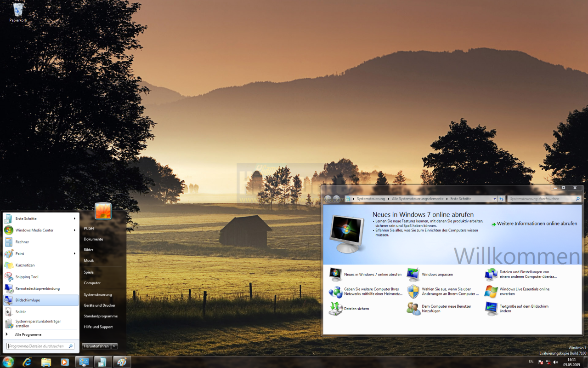Open Hilfe und Support entry

[98, 327]
